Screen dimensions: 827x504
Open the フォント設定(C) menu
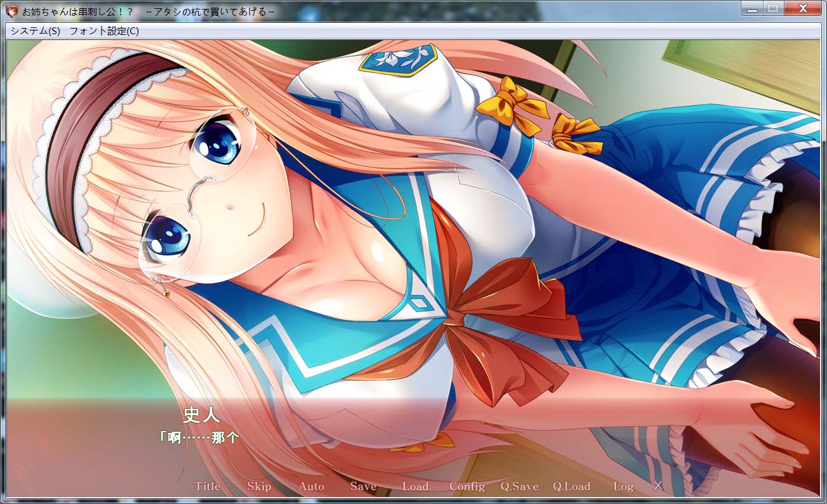(x=104, y=31)
